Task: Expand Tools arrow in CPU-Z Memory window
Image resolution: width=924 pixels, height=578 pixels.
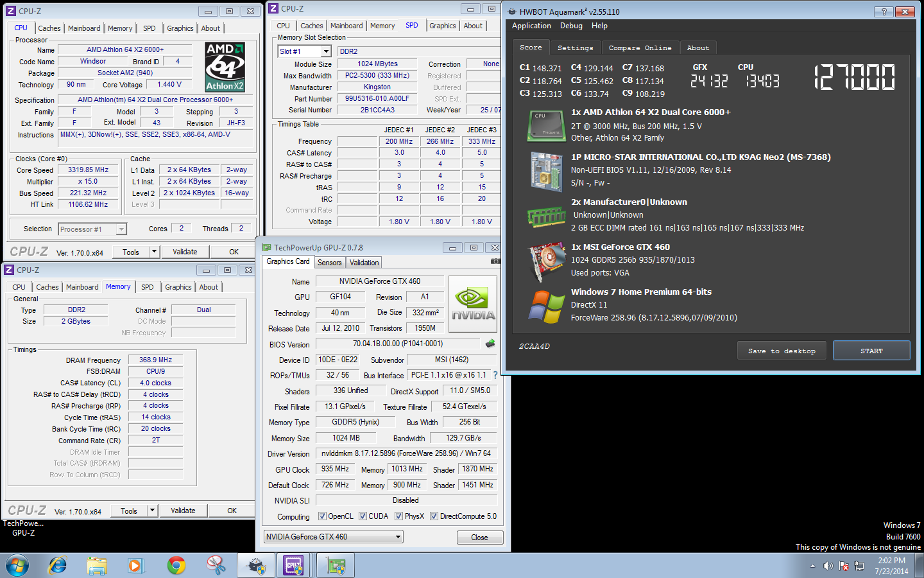Action: [152, 511]
